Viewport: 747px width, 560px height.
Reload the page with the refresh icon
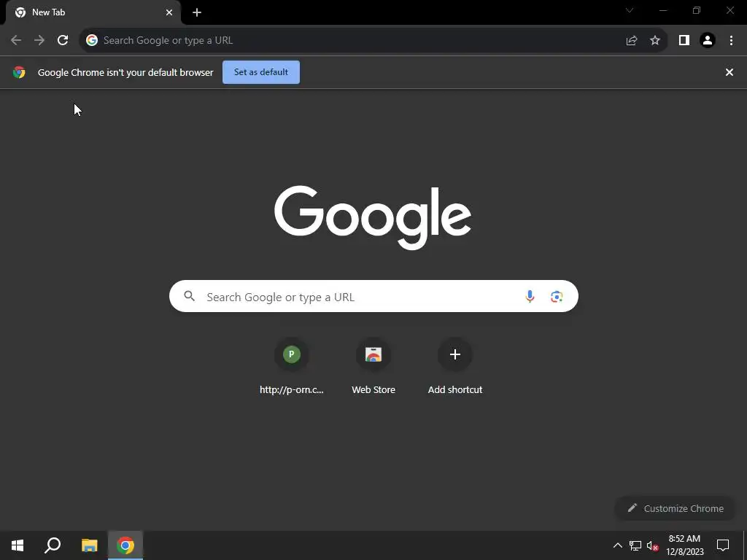click(63, 41)
